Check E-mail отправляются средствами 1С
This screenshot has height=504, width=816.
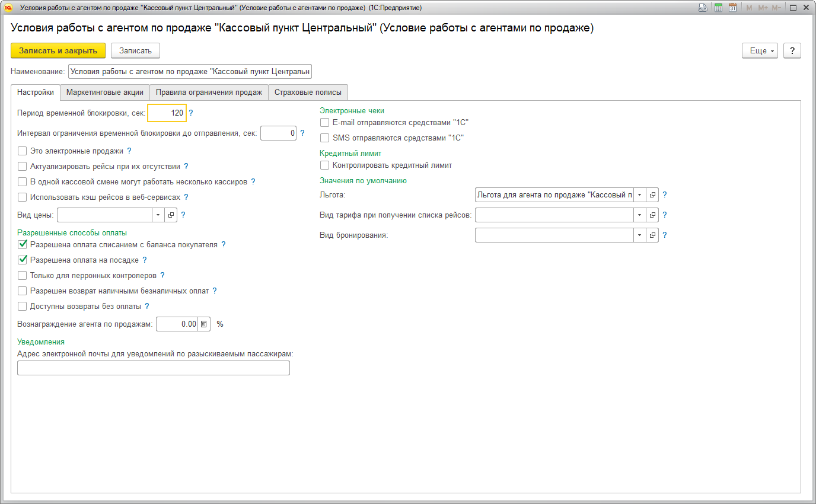point(324,123)
